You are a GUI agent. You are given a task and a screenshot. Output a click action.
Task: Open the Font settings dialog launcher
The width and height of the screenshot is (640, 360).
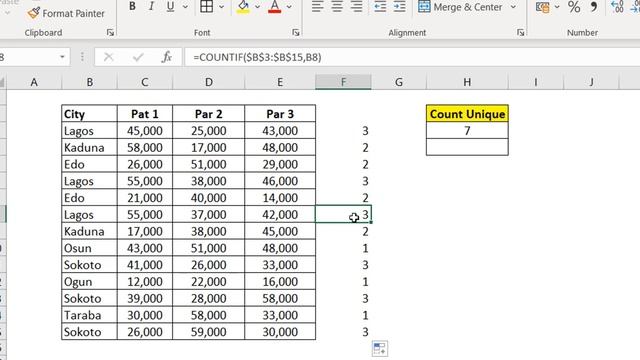[296, 32]
